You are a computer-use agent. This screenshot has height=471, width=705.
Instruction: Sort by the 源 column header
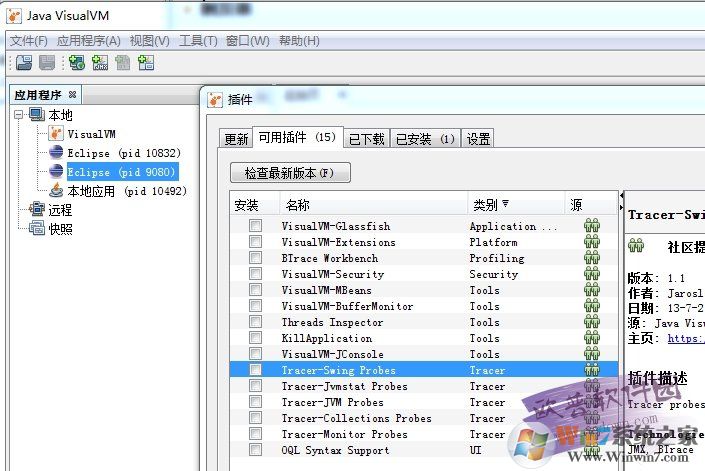(x=590, y=205)
